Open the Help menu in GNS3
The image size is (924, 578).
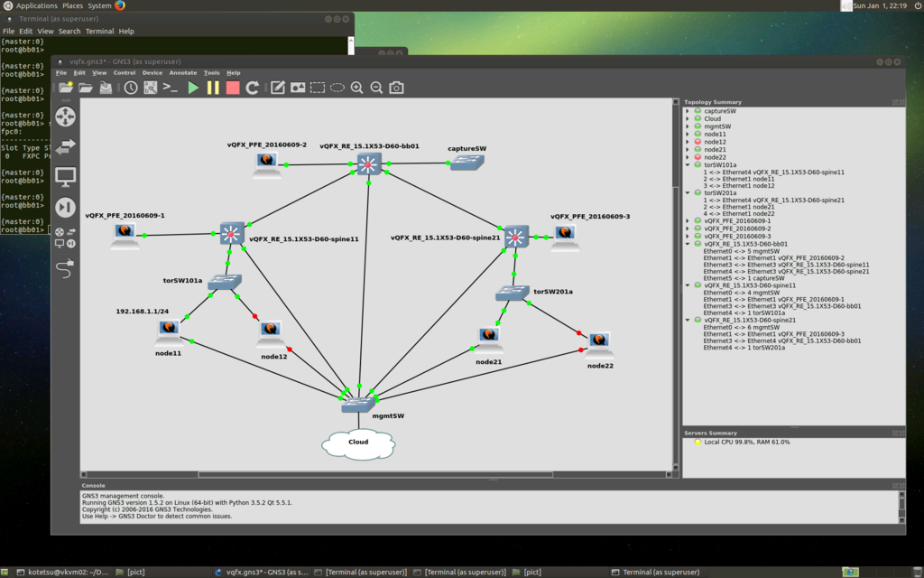click(x=234, y=72)
